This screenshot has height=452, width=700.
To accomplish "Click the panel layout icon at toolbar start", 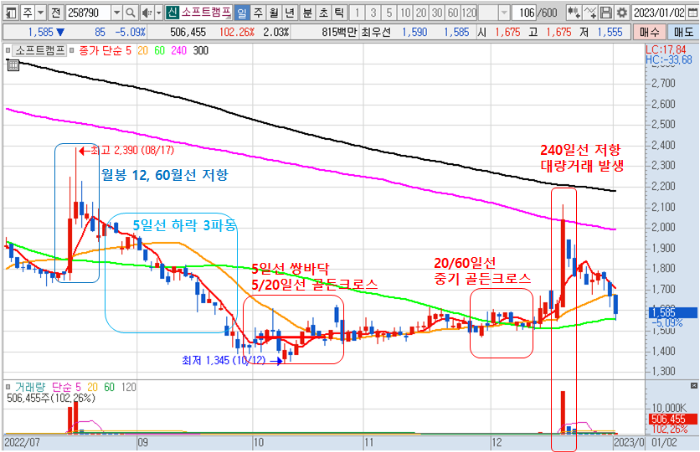I will point(11,13).
